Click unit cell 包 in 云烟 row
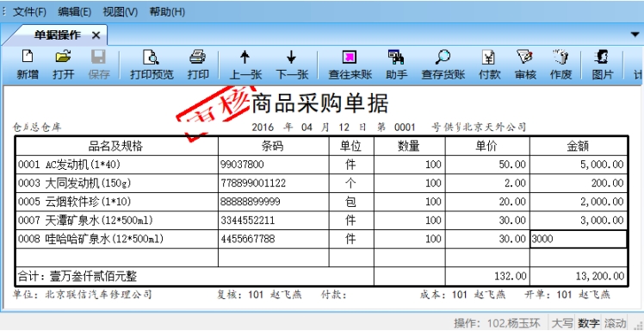The width and height of the screenshot is (644, 331). coord(350,202)
